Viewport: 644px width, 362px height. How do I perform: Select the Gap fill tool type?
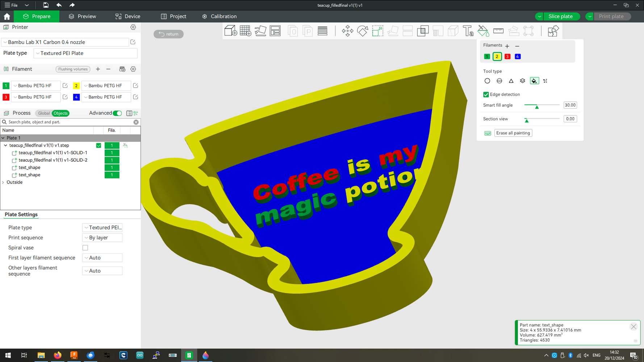pyautogui.click(x=545, y=81)
